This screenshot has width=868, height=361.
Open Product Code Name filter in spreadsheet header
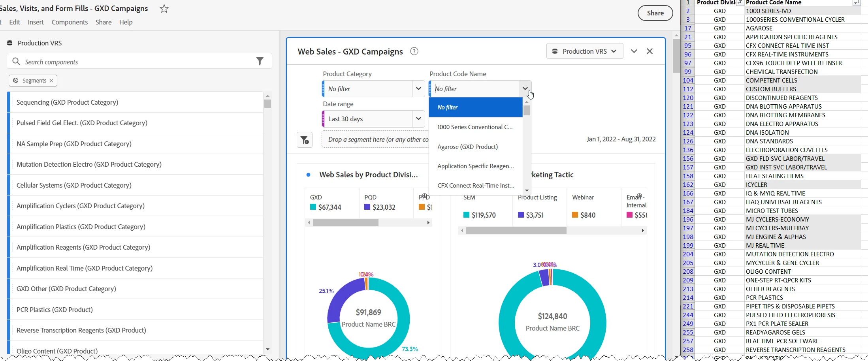point(856,3)
